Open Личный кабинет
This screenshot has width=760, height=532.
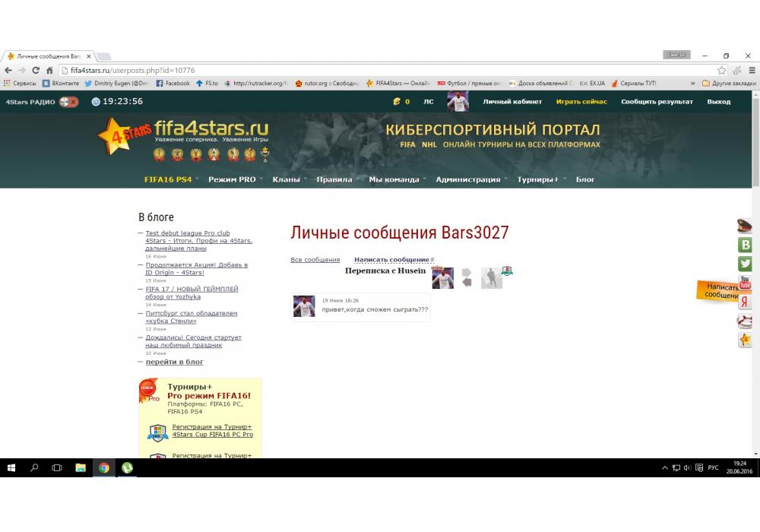(x=512, y=102)
